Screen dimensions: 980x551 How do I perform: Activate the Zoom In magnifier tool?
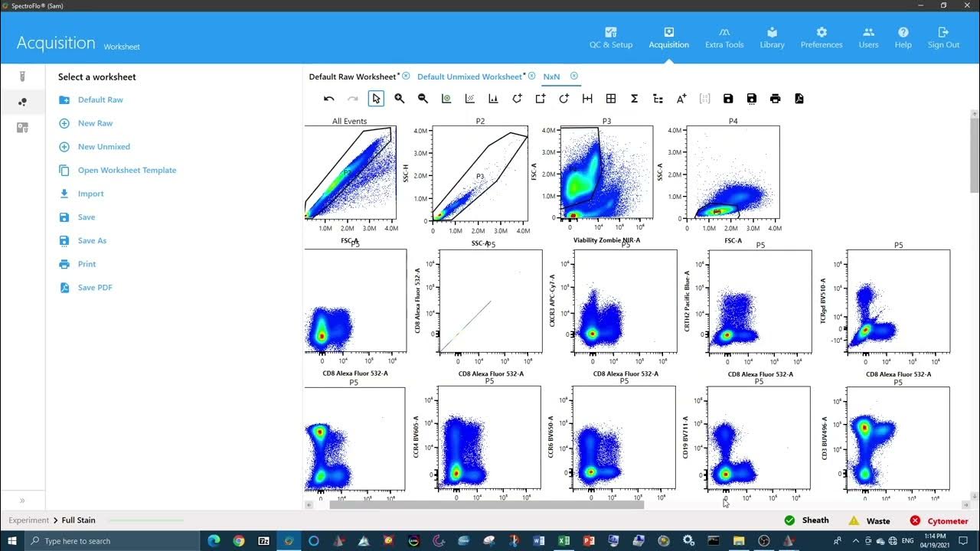(x=400, y=99)
